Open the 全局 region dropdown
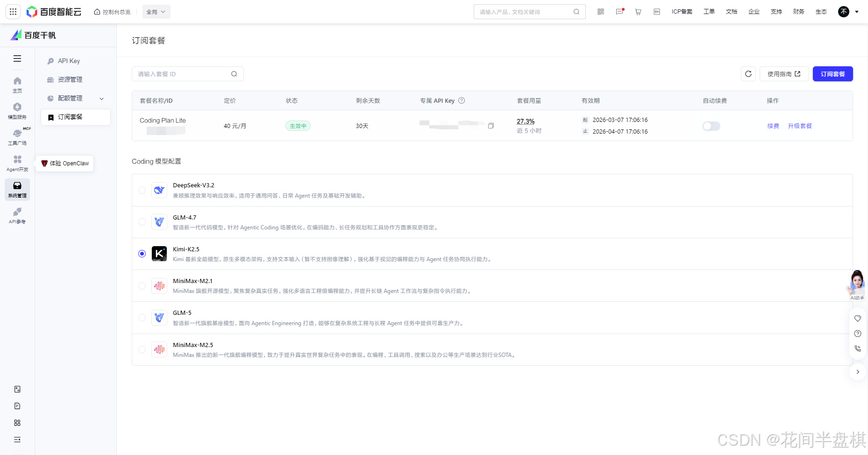Image resolution: width=868 pixels, height=455 pixels. point(156,12)
